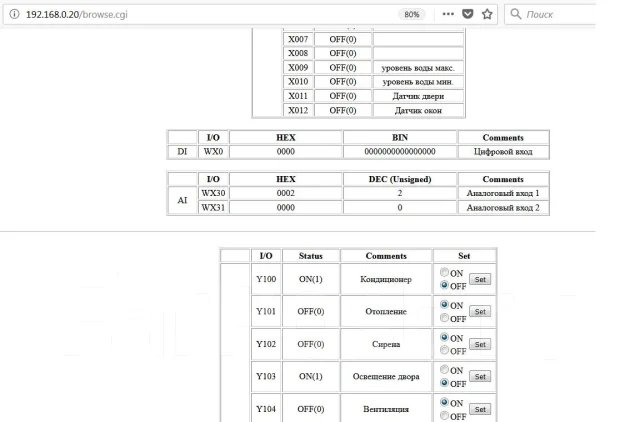This screenshot has height=422, width=640.
Task: Click HEX value 0002 for WX30
Action: (x=286, y=193)
